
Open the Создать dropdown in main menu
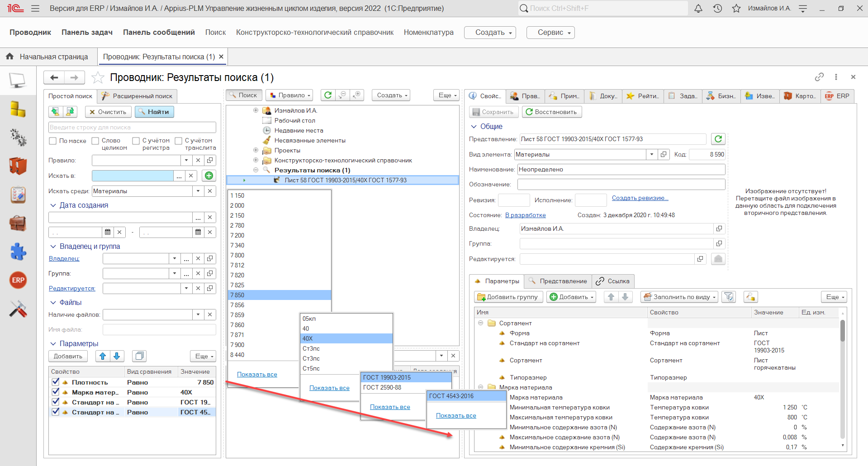click(490, 33)
